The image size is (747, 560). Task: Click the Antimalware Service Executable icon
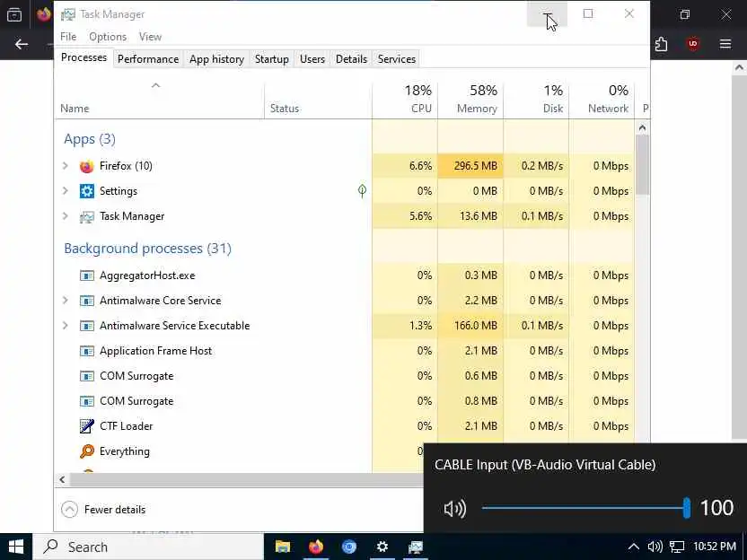tap(87, 326)
